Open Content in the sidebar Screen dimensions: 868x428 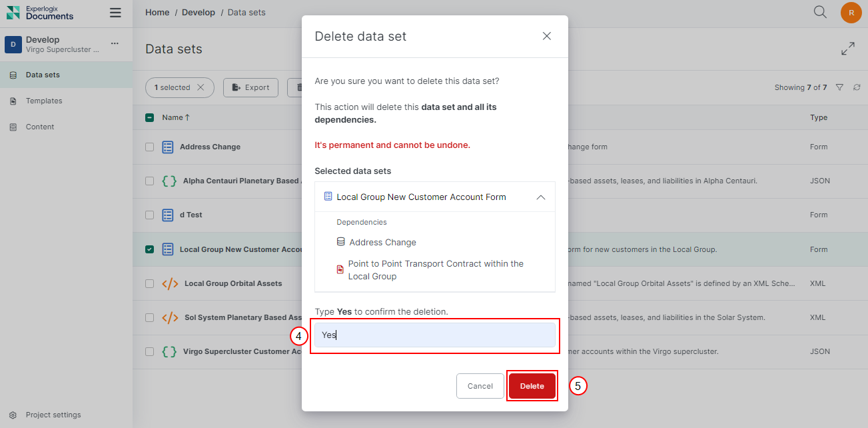40,127
